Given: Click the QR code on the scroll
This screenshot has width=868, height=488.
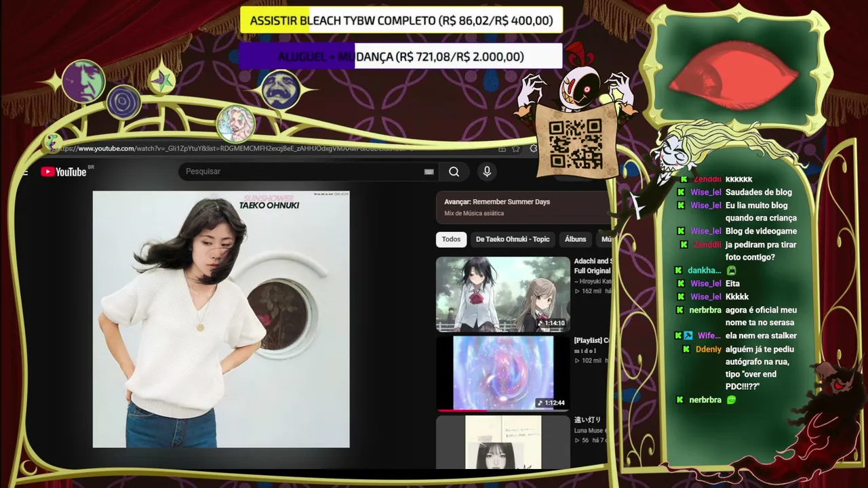Looking at the screenshot, I should tap(576, 144).
